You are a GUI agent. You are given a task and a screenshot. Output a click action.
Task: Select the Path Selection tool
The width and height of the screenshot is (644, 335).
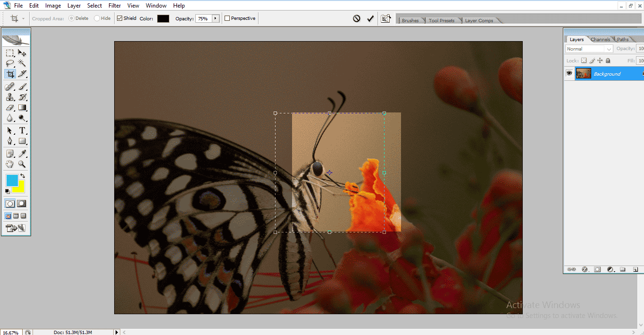pos(10,131)
